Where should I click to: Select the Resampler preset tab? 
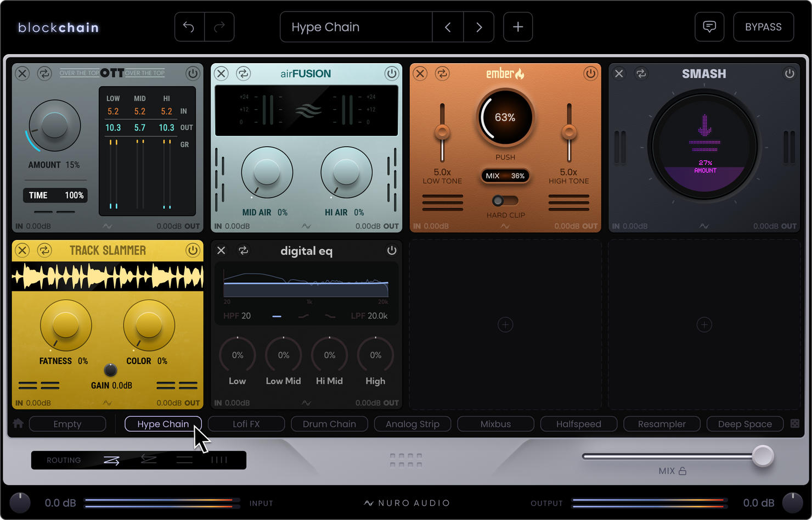[x=662, y=424]
